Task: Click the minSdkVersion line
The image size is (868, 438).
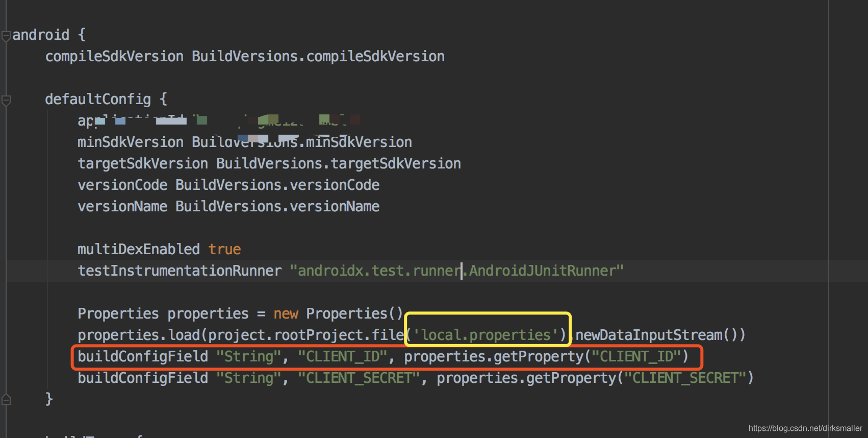Action: [x=245, y=142]
